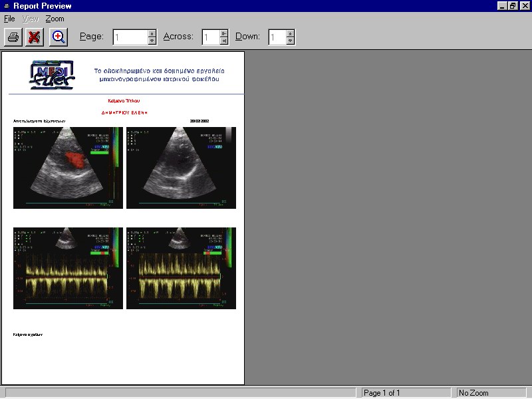Select the bottom-right spectral Doppler image
The image size is (532, 399).
pos(181,269)
